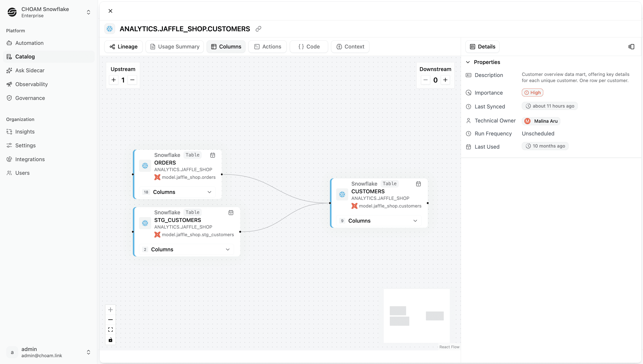Viewport: 643px width, 364px height.
Task: Click calendar icon on STG_CUSTOMERS node
Action: click(231, 212)
